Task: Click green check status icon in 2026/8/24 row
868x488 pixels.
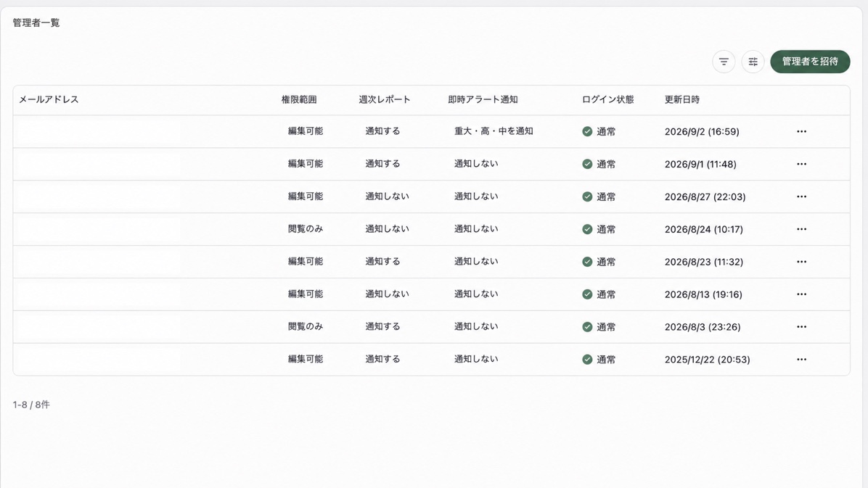Action: [587, 229]
